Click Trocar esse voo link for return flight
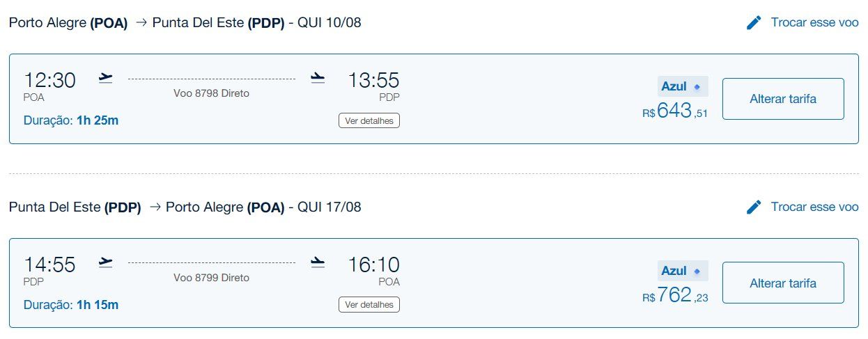This screenshot has height=339, width=868. click(814, 207)
